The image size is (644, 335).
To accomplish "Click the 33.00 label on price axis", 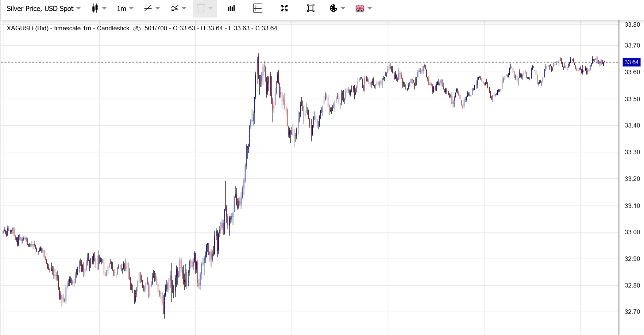I will [x=632, y=232].
